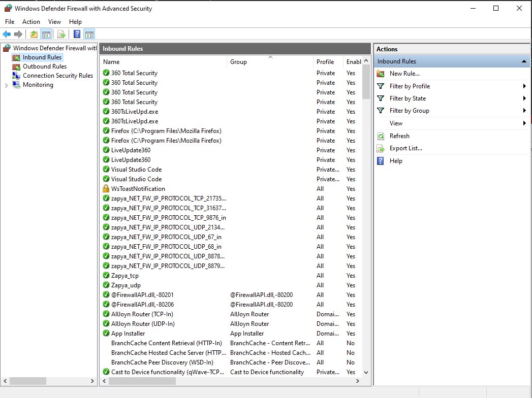The image size is (532, 398).
Task: Select the WsToastNotification rule
Action: (x=138, y=188)
